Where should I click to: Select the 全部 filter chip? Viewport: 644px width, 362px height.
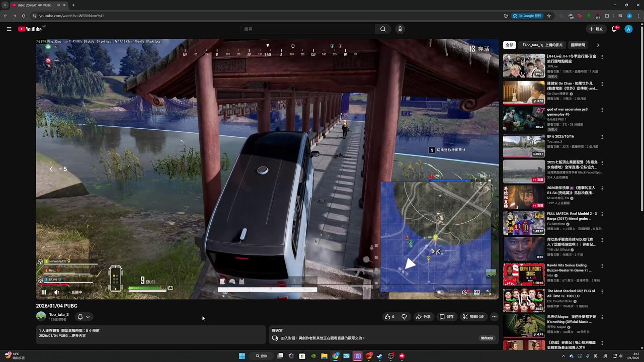click(509, 45)
